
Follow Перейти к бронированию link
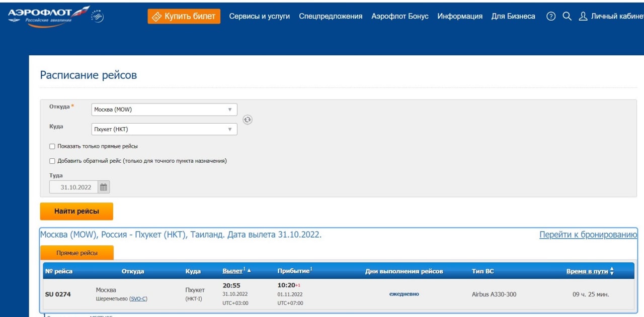coord(588,235)
